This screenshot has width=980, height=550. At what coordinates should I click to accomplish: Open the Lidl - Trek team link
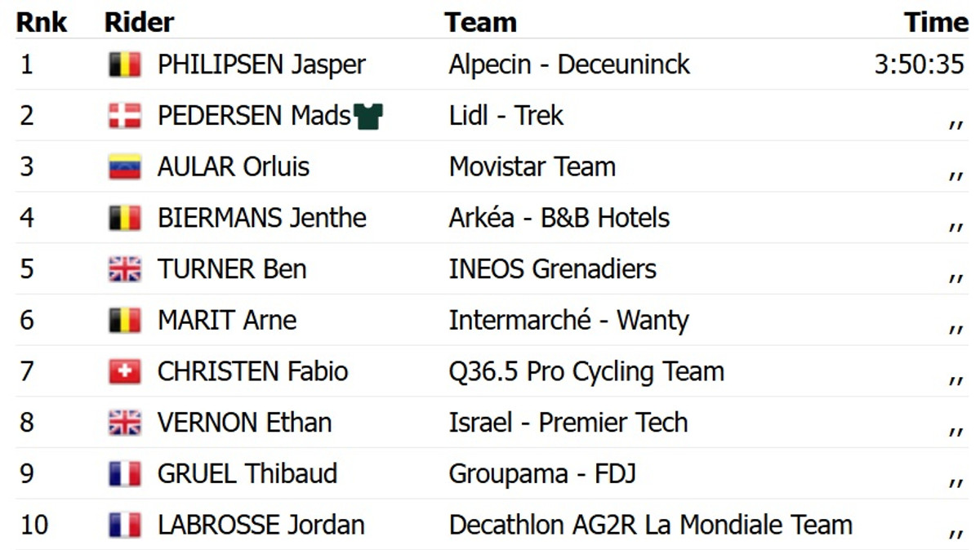pyautogui.click(x=506, y=116)
